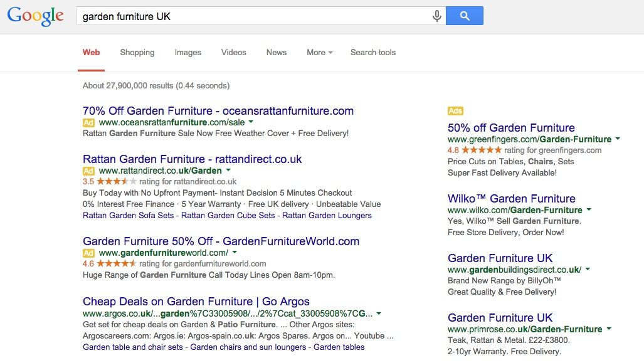Click 'About 27,900,000 results' stats text
Image resolution: width=644 pixels, height=363 pixels.
[x=156, y=86]
